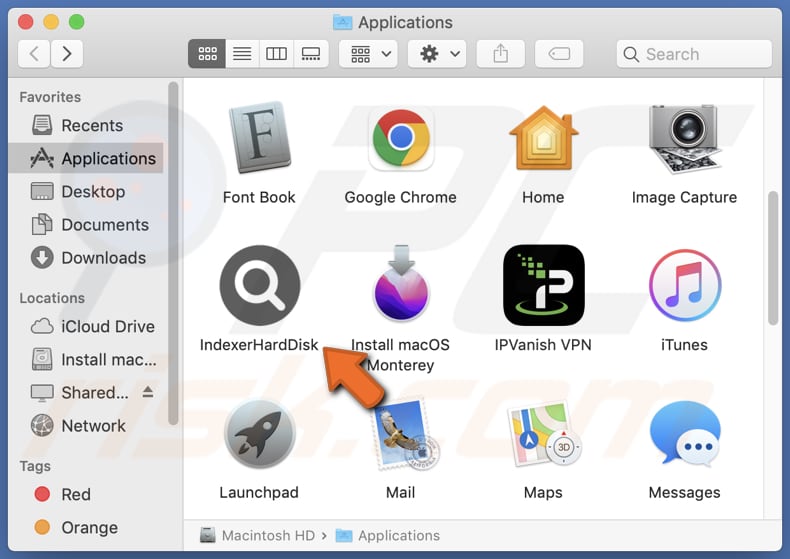
Task: Select the Home app icon
Action: click(543, 138)
